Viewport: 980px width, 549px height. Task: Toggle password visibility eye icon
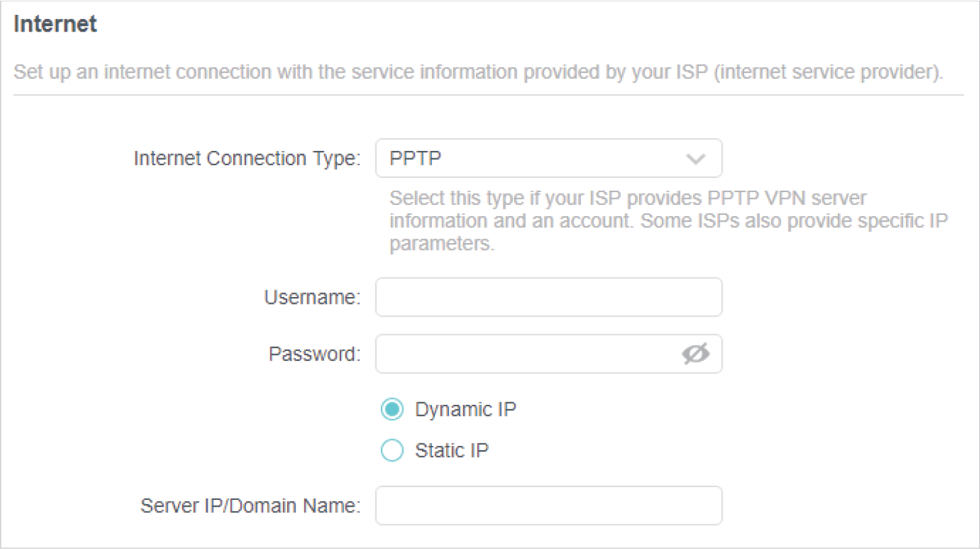(696, 354)
